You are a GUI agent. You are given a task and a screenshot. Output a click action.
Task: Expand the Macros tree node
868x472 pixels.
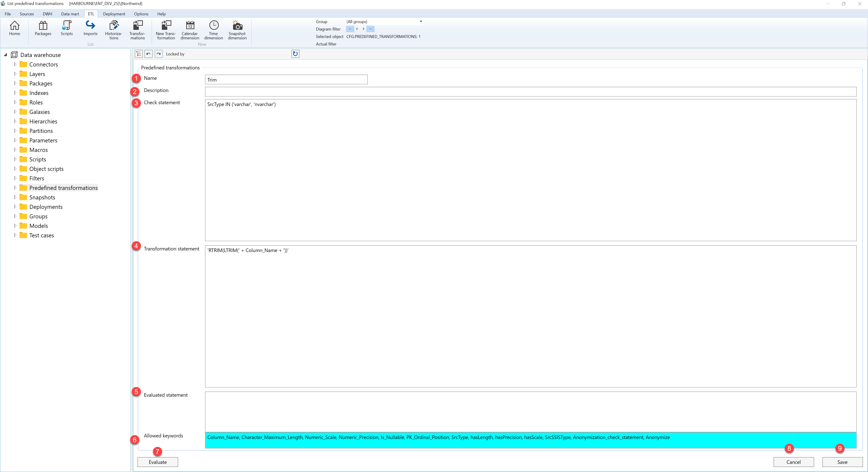[x=15, y=150]
